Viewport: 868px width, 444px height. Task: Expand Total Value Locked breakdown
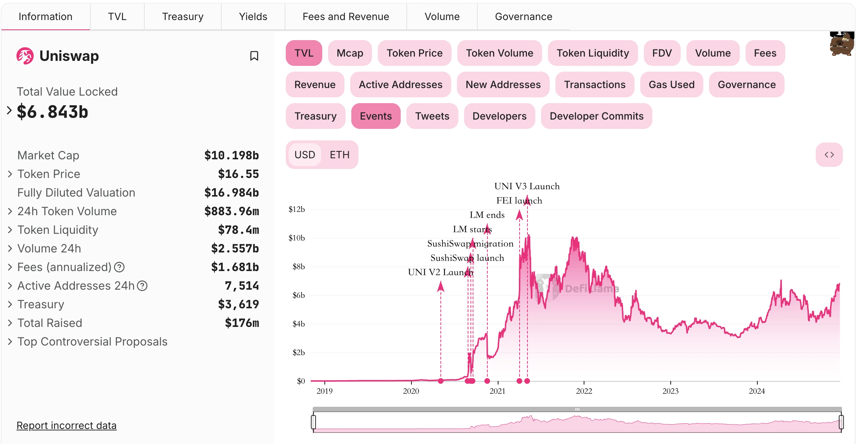[9, 110]
